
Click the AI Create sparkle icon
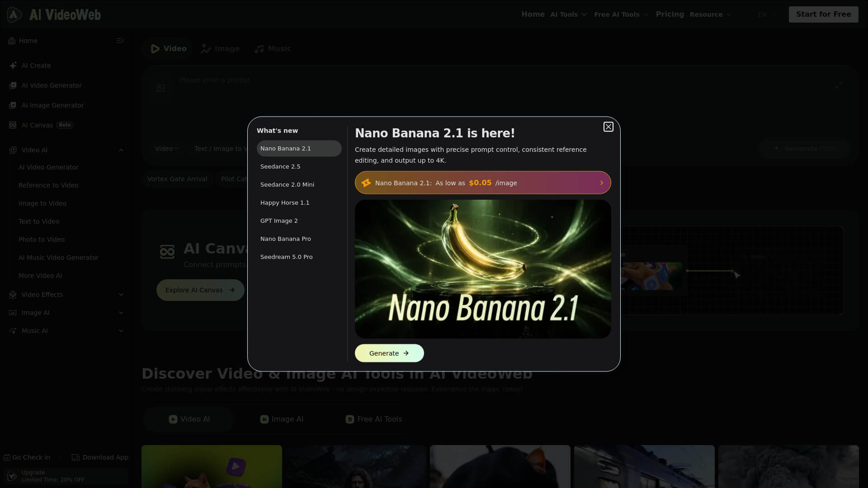pos(13,66)
